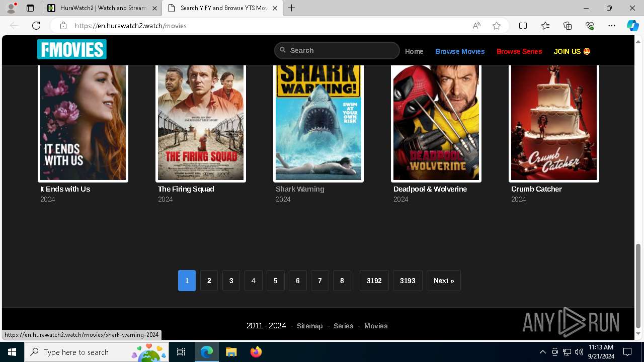This screenshot has width=644, height=362.
Task: Open Copilot sidebar
Action: pyautogui.click(x=632, y=26)
